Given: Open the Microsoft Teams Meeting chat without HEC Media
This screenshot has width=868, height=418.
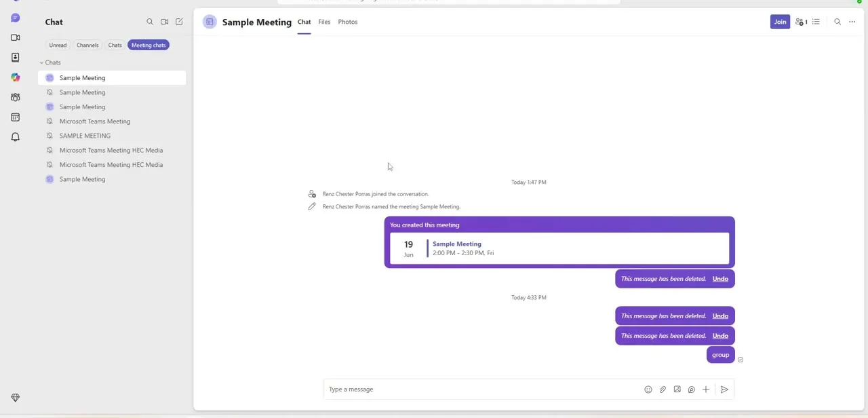Looking at the screenshot, I should [x=112, y=121].
